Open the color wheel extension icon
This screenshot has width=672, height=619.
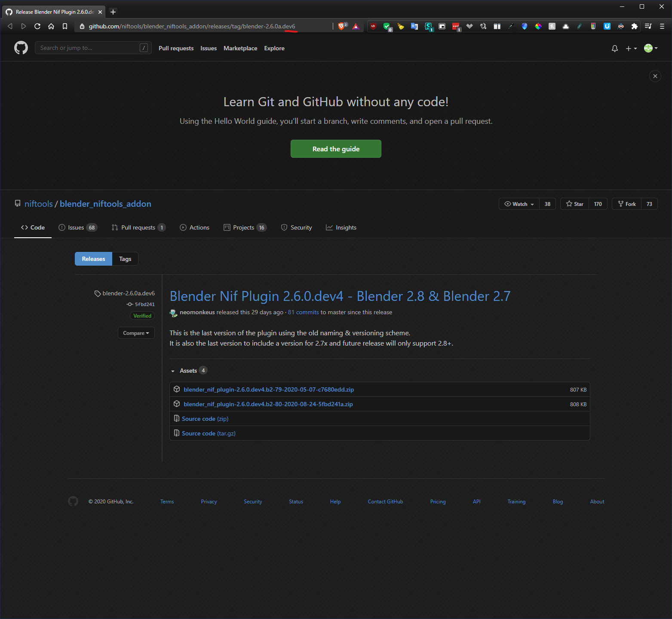[538, 26]
